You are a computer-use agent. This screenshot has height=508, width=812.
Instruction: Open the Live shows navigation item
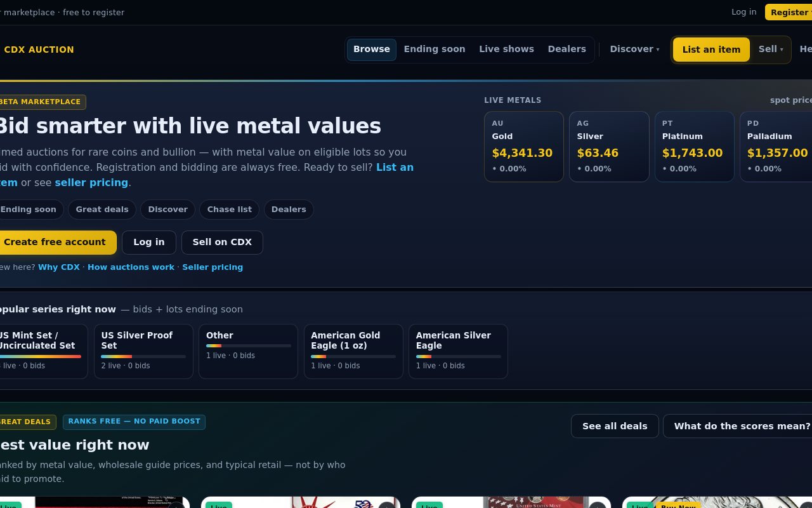506,50
